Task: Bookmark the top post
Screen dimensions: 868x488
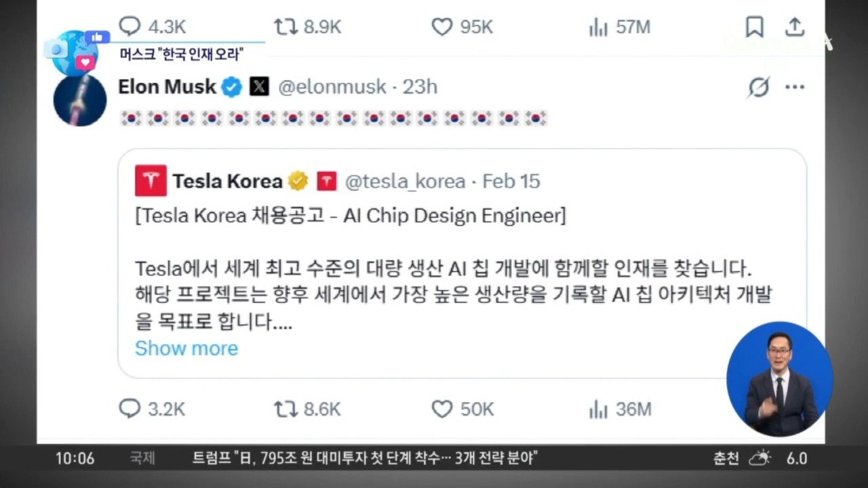Action: 754,26
